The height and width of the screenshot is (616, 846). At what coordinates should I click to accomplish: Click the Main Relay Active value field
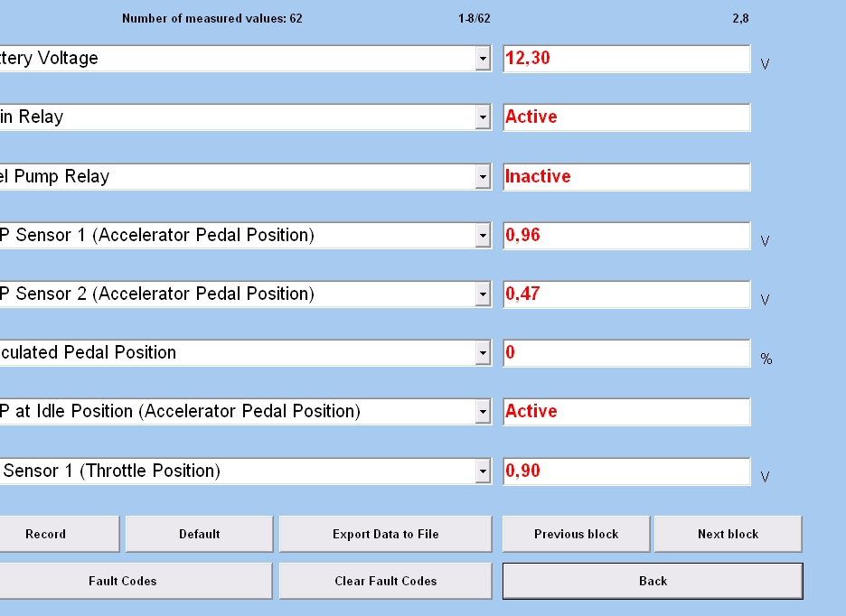coord(626,117)
